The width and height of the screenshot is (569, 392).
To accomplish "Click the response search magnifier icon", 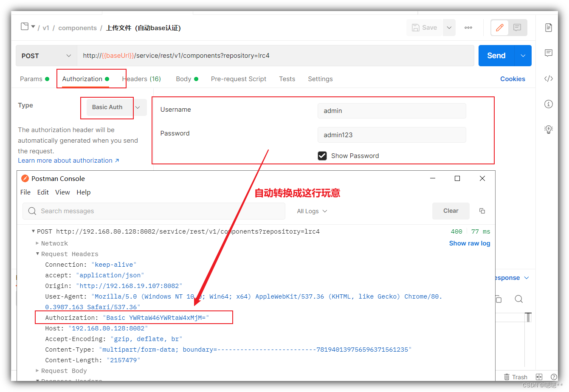I will coord(518,299).
